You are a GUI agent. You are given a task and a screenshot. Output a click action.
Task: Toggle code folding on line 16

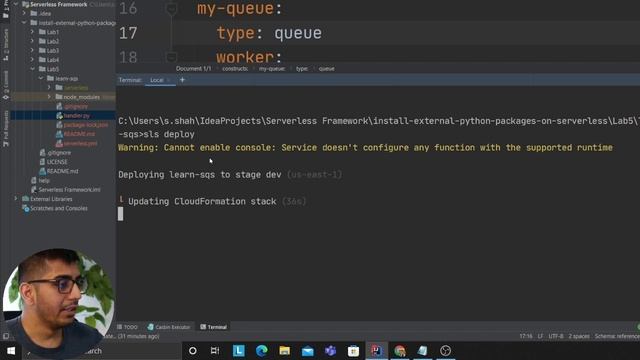pos(171,9)
